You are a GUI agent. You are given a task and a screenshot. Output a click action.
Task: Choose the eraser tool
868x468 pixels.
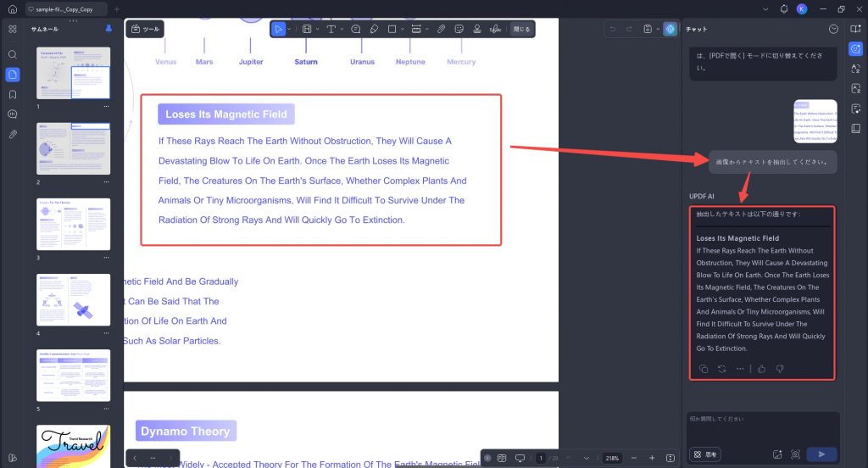(374, 29)
